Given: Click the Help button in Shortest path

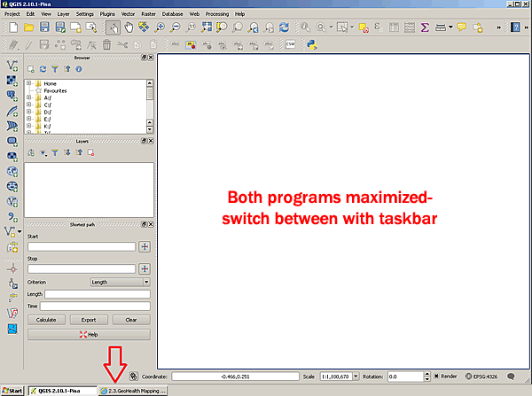Looking at the screenshot, I should (89, 335).
